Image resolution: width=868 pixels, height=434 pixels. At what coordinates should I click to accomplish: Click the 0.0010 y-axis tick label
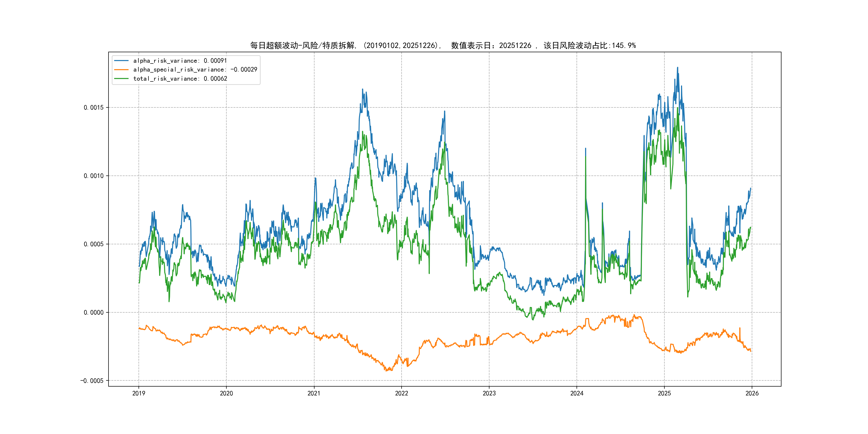pyautogui.click(x=93, y=176)
